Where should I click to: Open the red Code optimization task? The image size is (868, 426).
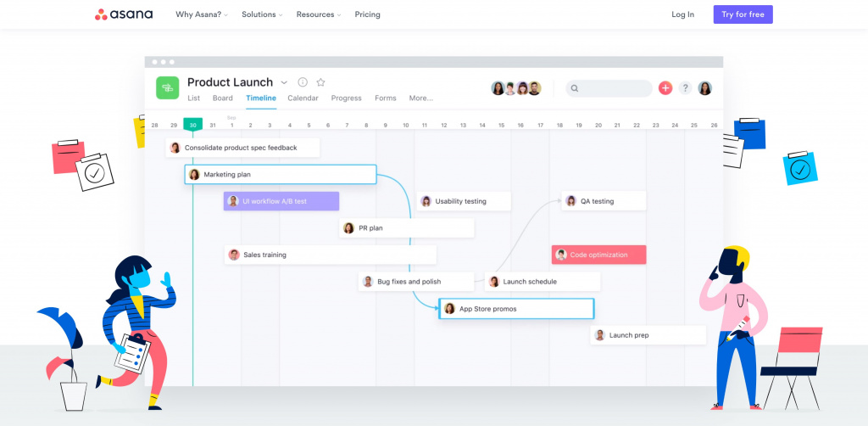pyautogui.click(x=599, y=255)
